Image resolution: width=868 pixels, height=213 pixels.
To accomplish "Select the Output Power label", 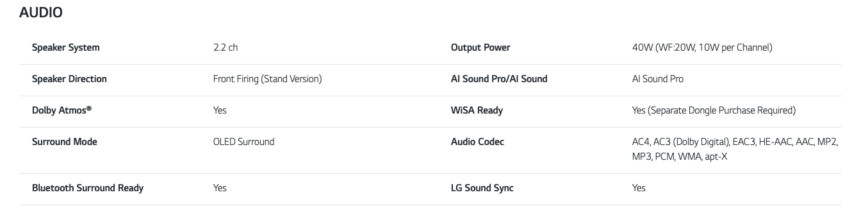I will pyautogui.click(x=480, y=47).
